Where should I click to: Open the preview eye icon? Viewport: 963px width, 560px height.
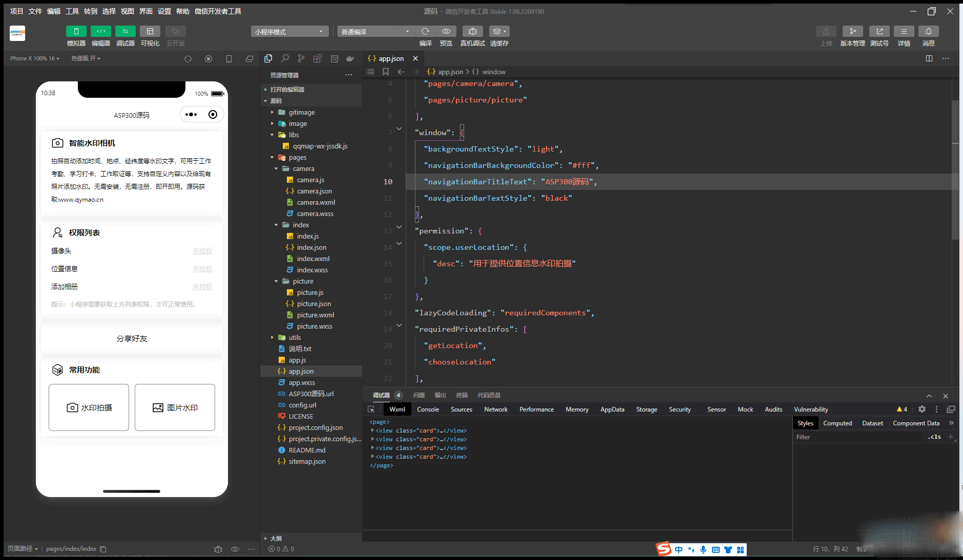[446, 32]
